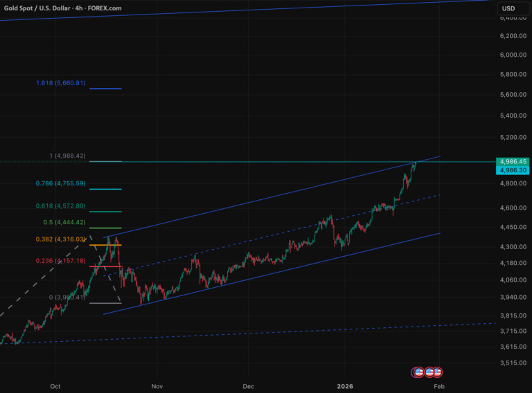Click the 4,800.00 price axis label

pos(513,183)
